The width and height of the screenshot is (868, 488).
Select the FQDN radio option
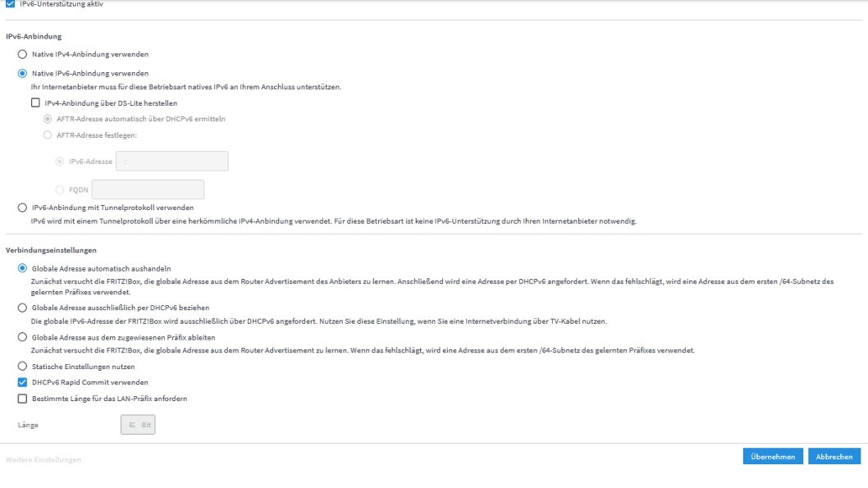coord(60,189)
